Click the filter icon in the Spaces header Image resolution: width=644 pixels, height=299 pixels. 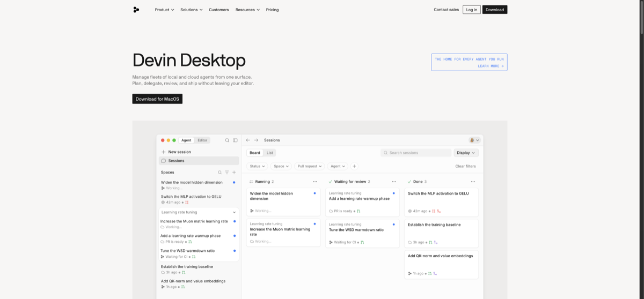(227, 173)
